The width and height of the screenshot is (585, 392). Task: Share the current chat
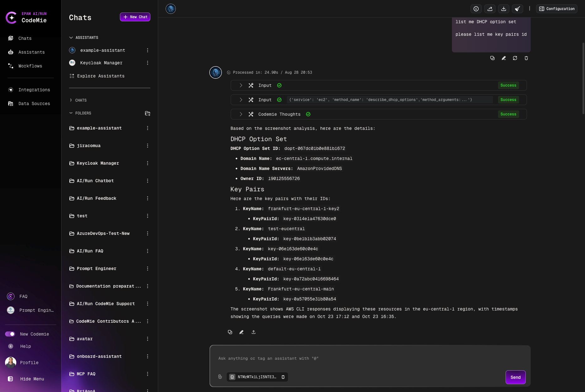point(490,8)
